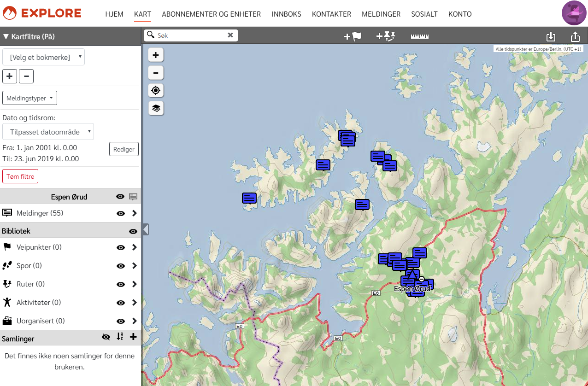
Task: Click the download/import icon
Action: [550, 36]
